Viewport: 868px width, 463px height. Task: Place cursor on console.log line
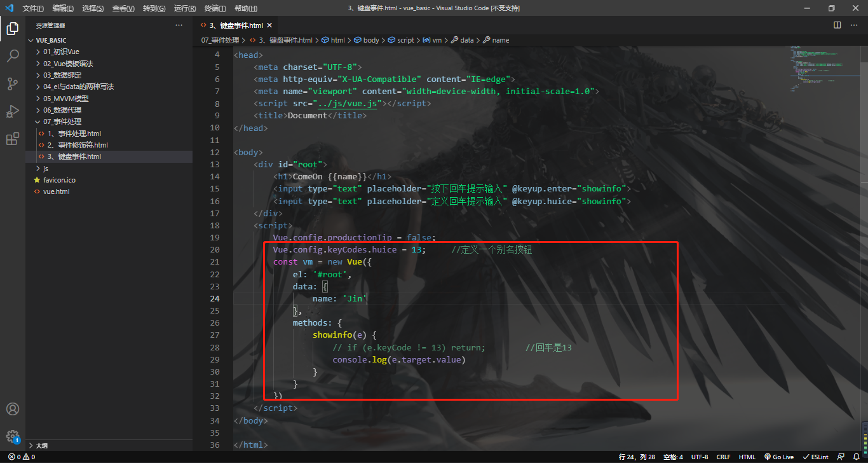point(399,359)
